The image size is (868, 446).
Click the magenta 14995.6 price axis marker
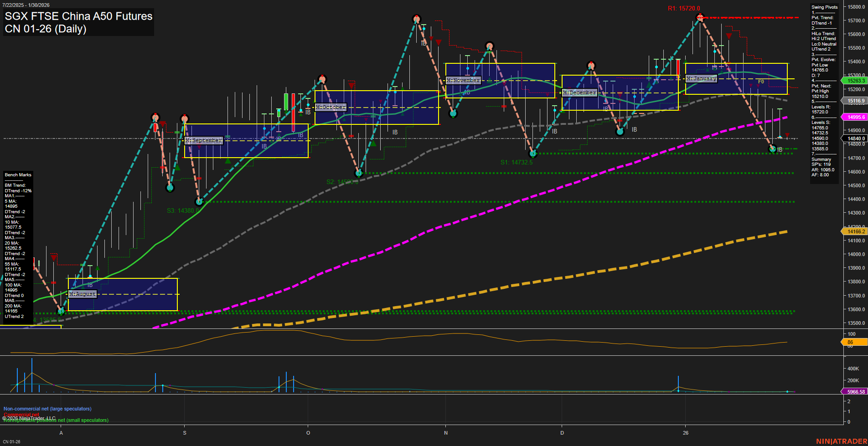pyautogui.click(x=854, y=117)
